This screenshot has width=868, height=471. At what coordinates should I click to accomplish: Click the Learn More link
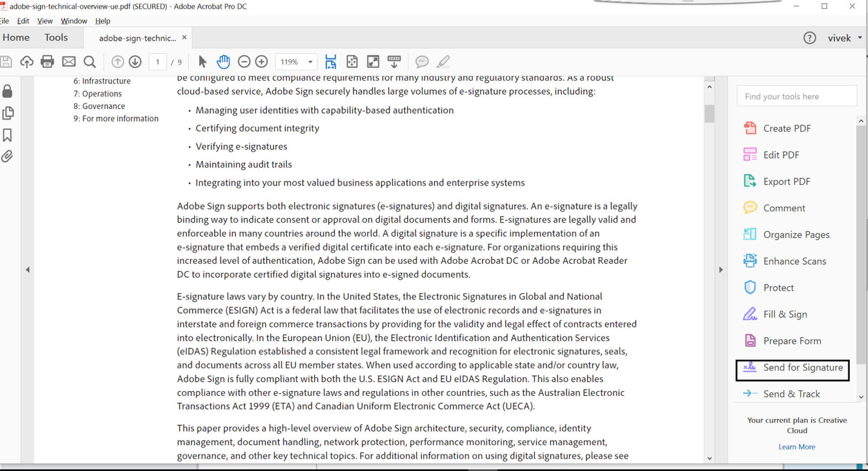click(x=797, y=447)
